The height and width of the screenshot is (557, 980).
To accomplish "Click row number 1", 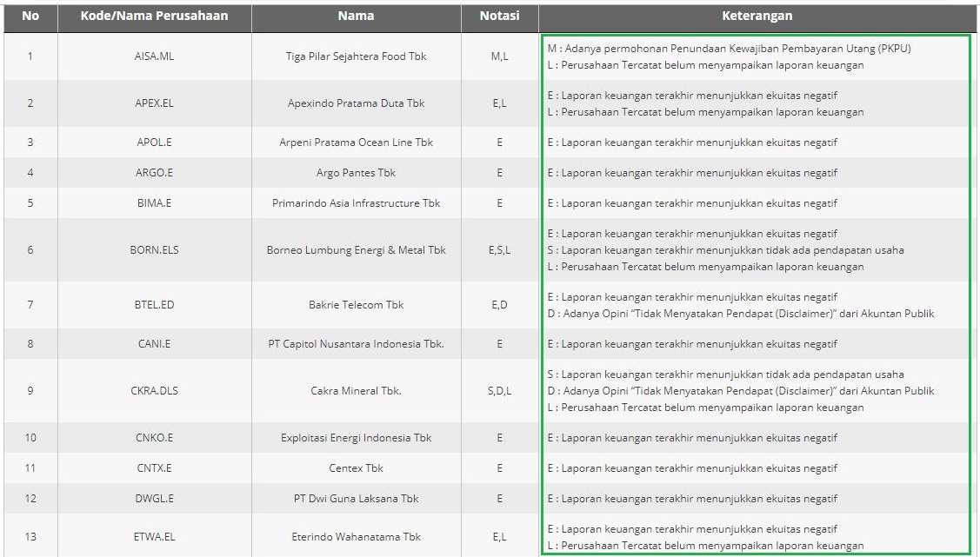I will [30, 56].
